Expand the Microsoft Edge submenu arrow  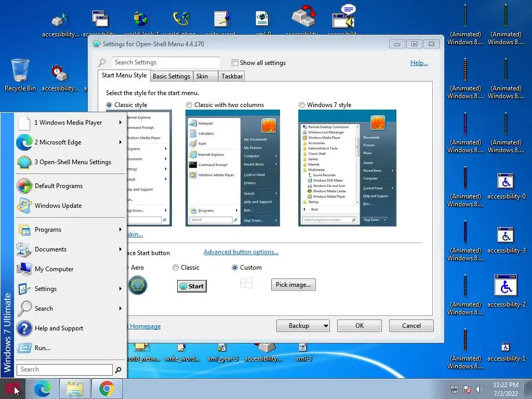(120, 142)
